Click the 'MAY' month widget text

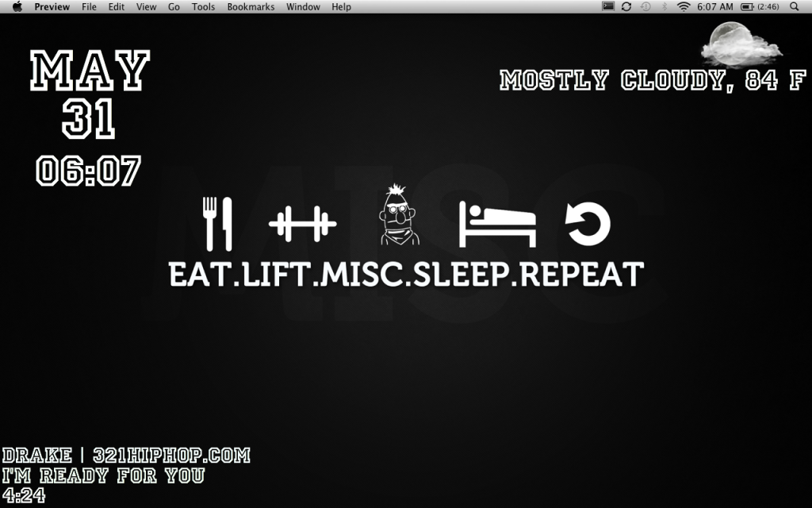90,71
